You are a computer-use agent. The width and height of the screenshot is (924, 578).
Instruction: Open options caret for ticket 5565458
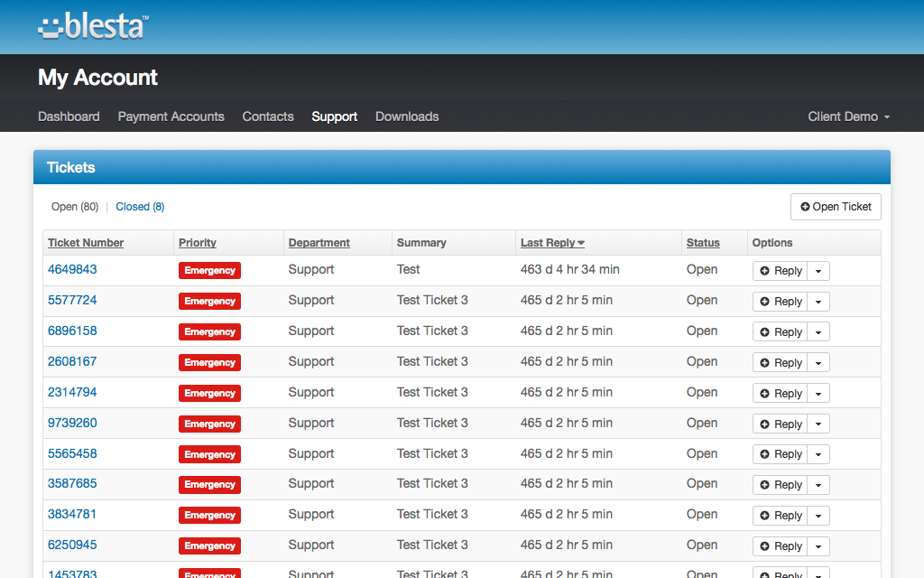point(818,454)
